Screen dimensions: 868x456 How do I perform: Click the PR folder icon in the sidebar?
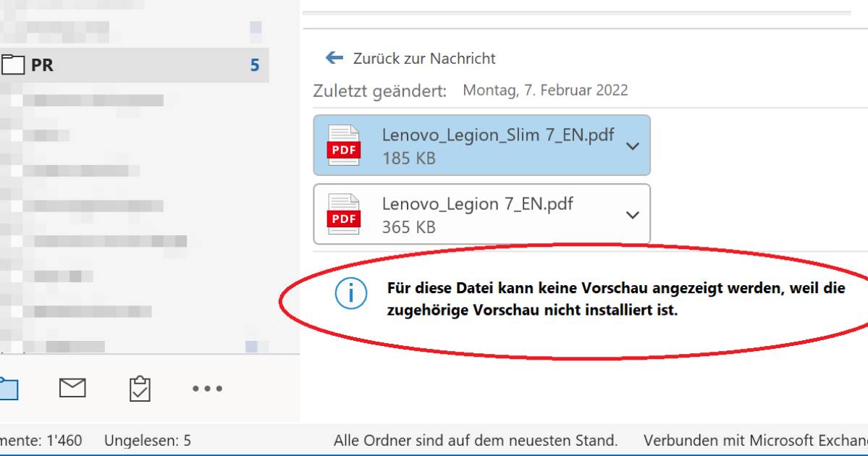click(x=13, y=64)
